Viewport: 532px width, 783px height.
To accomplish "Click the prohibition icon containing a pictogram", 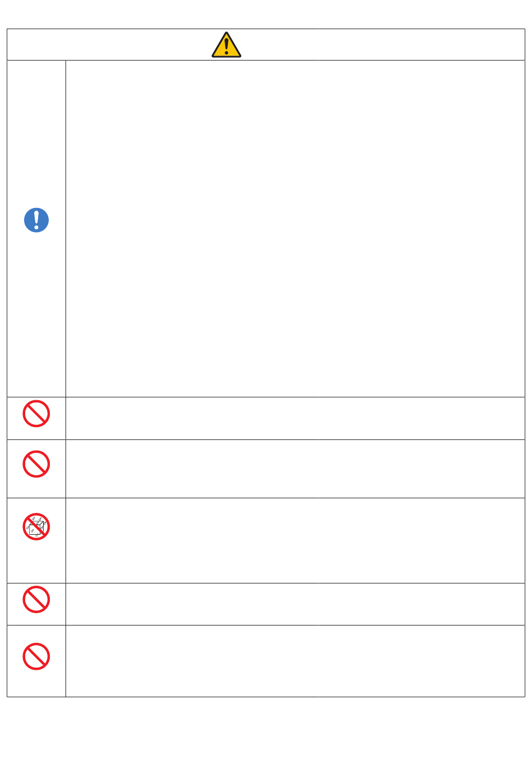I will (36, 527).
